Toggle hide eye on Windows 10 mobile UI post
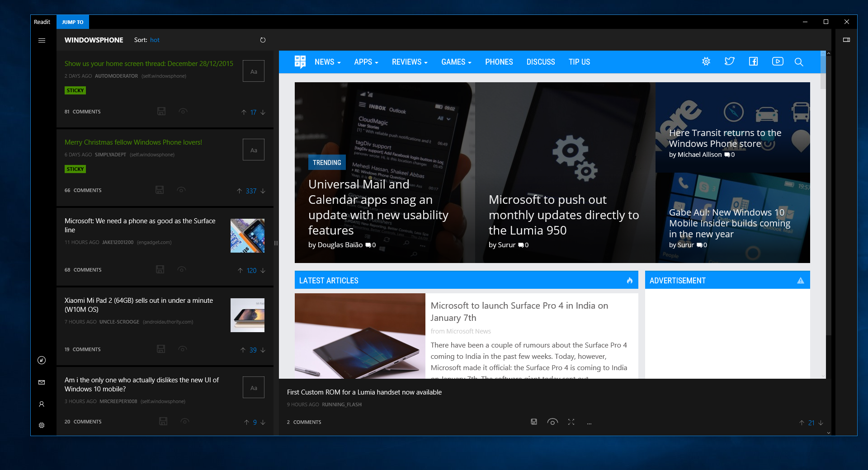This screenshot has height=470, width=868. (185, 421)
